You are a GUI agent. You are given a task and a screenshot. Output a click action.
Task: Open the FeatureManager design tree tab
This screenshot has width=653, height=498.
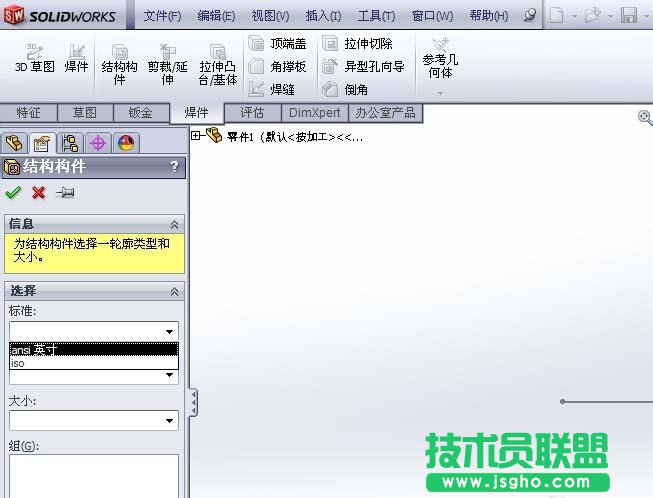(x=14, y=143)
